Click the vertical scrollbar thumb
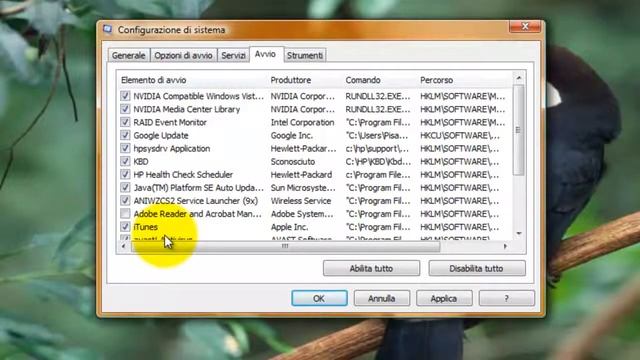 tap(518, 130)
